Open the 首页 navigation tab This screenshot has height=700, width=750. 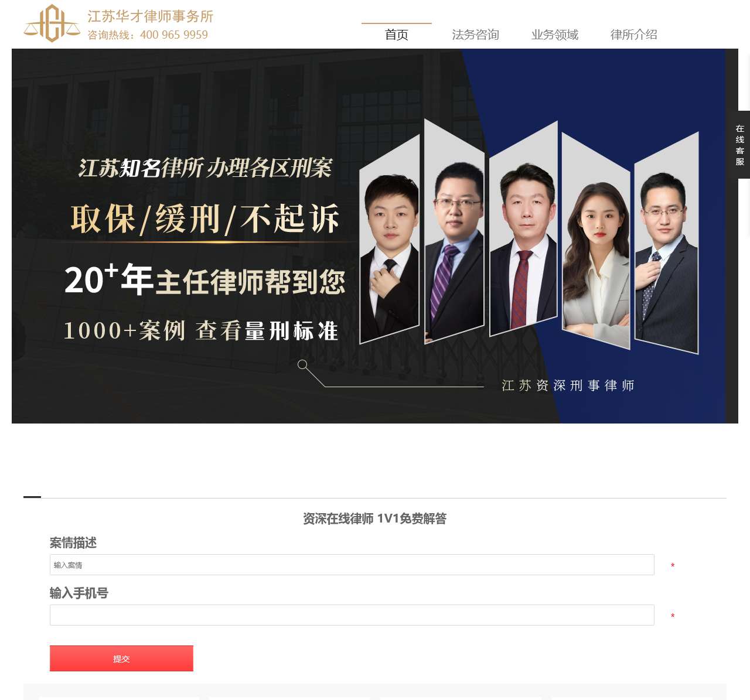(397, 35)
